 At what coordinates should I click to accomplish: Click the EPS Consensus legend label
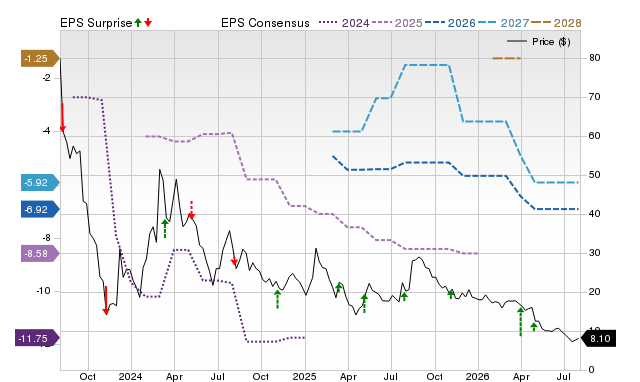[x=265, y=23]
